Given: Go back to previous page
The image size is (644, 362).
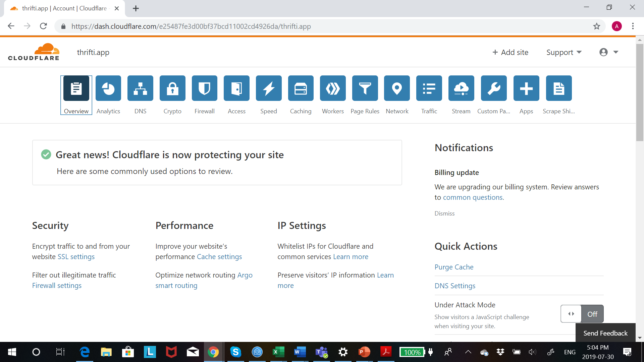Looking at the screenshot, I should point(11,26).
